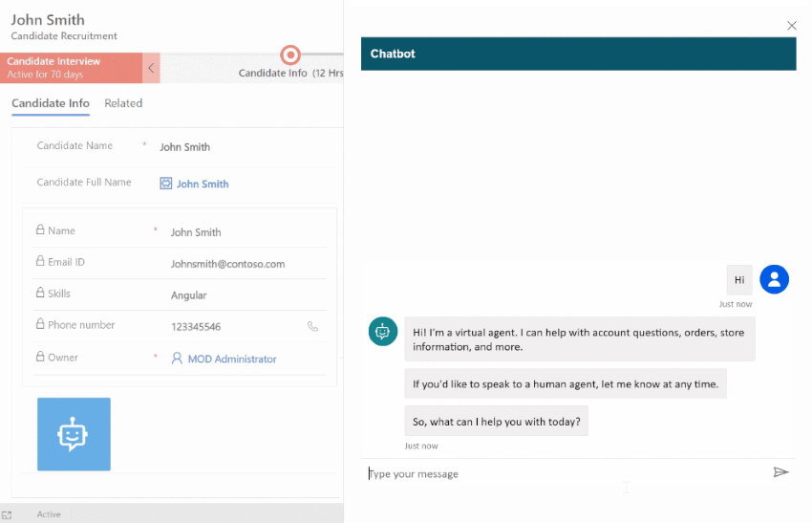The width and height of the screenshot is (812, 523).
Task: Click the user's Hi chat message
Action: click(x=739, y=280)
